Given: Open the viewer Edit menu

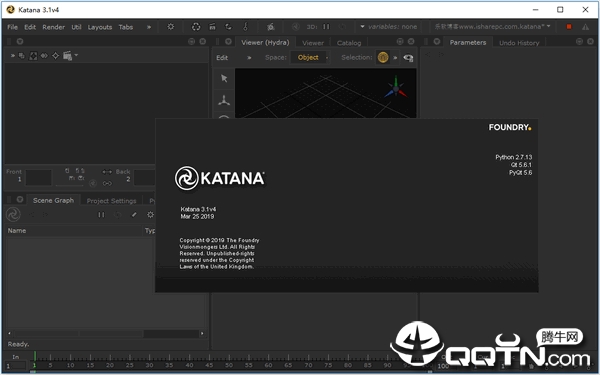Looking at the screenshot, I should [222, 57].
